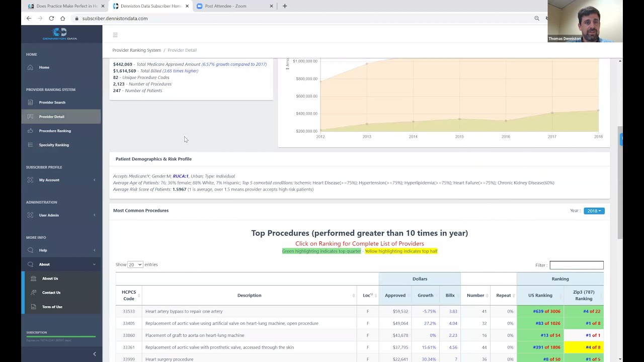644x362 pixels.
Task: Sort table by Number column
Action: click(x=475, y=295)
